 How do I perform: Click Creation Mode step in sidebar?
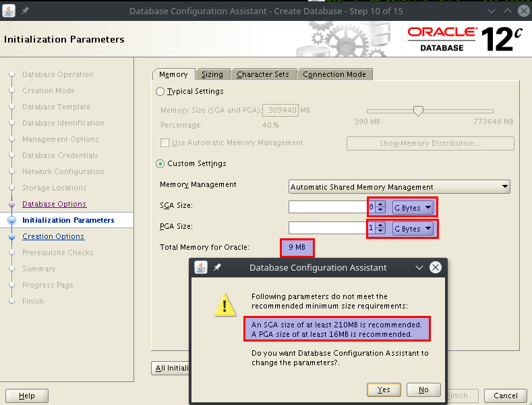(49, 90)
